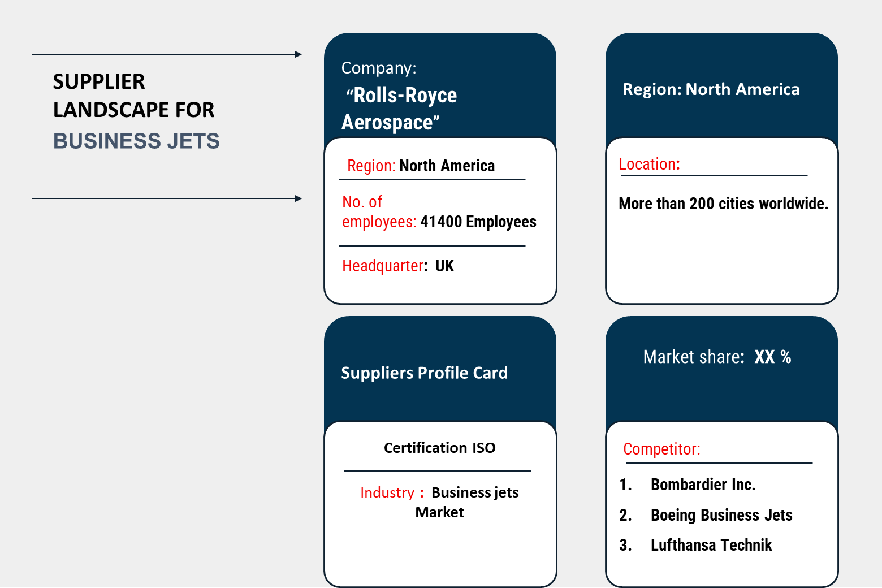
Task: Select the 'BUSINESS JETS' gray title text
Action: click(136, 141)
